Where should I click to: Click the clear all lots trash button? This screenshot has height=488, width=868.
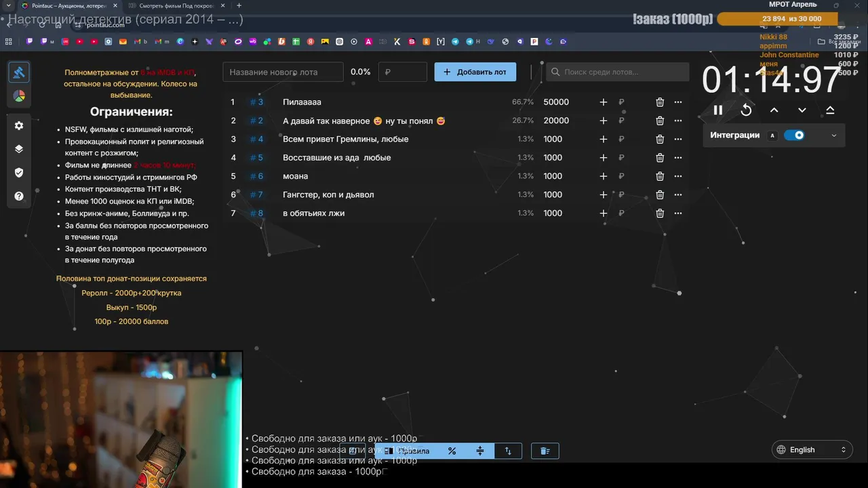point(545,451)
